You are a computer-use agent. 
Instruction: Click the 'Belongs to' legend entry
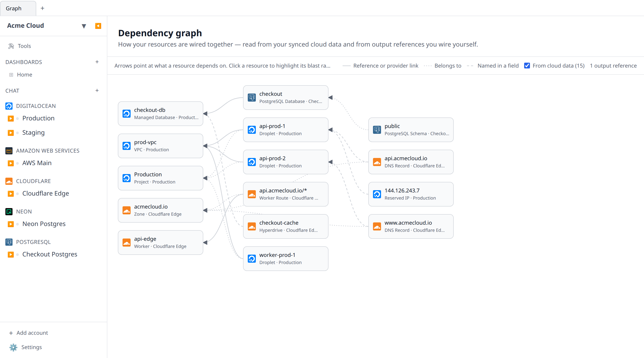[x=443, y=66]
